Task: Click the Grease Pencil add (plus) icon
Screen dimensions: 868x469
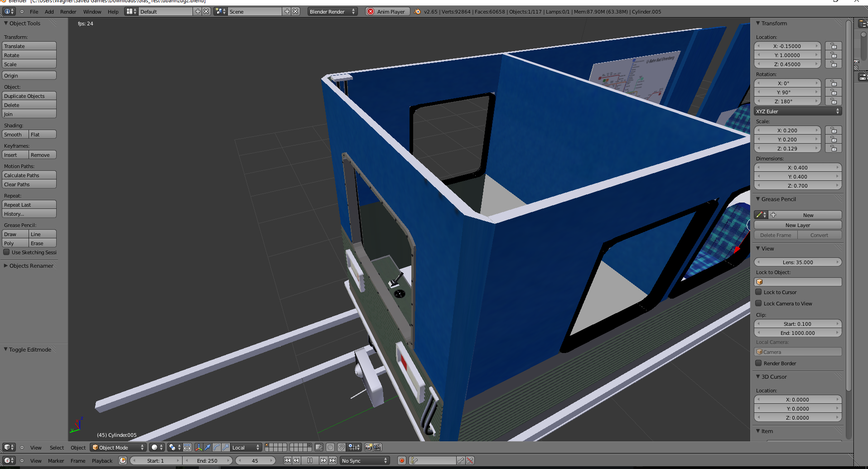Action: pos(773,215)
